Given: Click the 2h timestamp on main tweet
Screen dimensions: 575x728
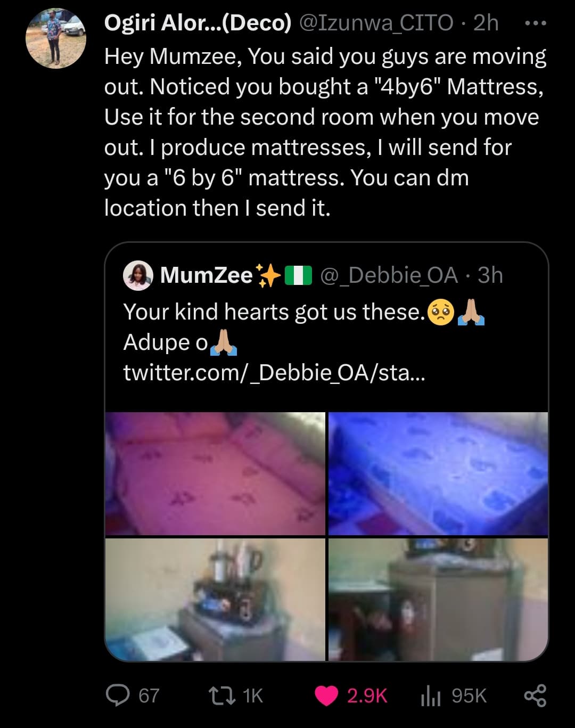Looking at the screenshot, I should pos(486,23).
